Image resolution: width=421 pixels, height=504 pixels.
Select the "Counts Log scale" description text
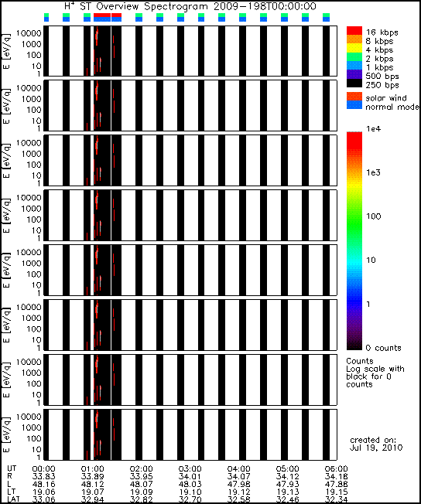tap(375, 373)
